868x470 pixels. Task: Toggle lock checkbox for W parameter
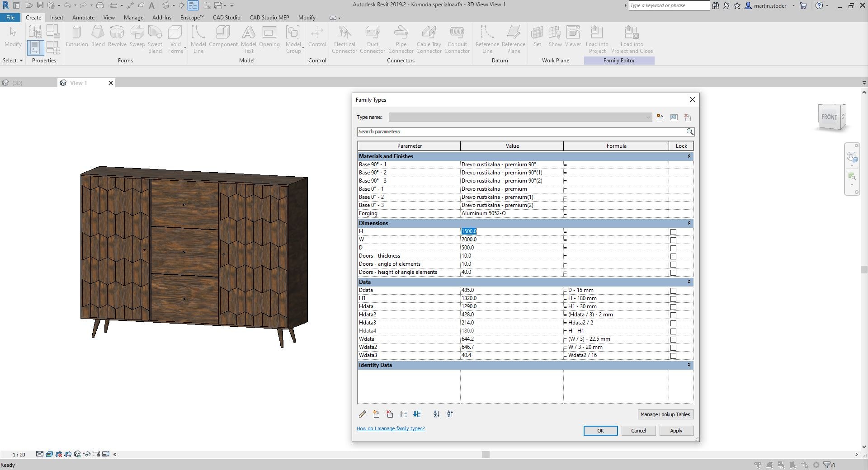click(673, 240)
